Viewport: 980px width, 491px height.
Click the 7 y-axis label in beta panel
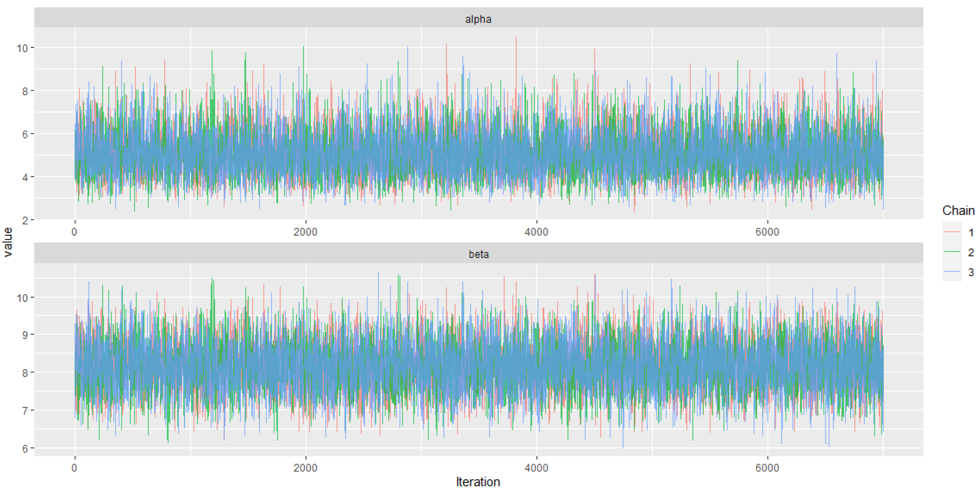click(x=25, y=411)
